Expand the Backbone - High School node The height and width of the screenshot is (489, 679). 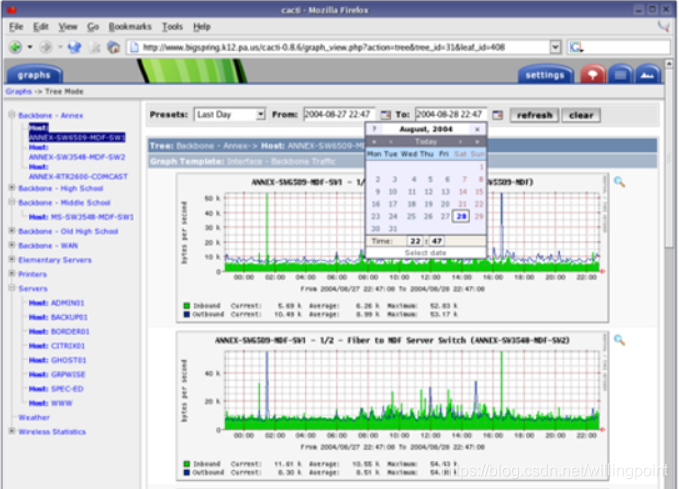(x=12, y=188)
